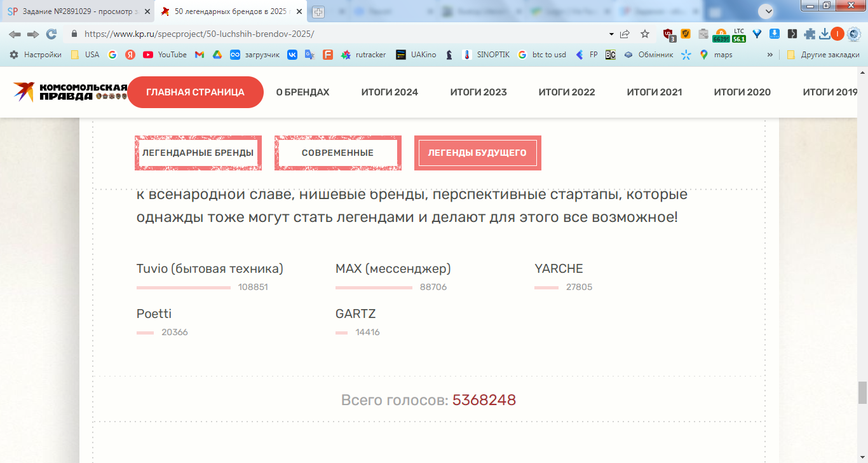The height and width of the screenshot is (463, 868).
Task: Click the Komsomolskaya Pravda logo
Action: (70, 92)
